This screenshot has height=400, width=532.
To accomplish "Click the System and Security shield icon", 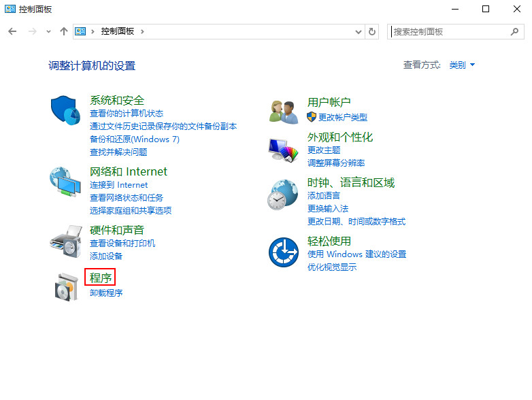I will coord(65,110).
